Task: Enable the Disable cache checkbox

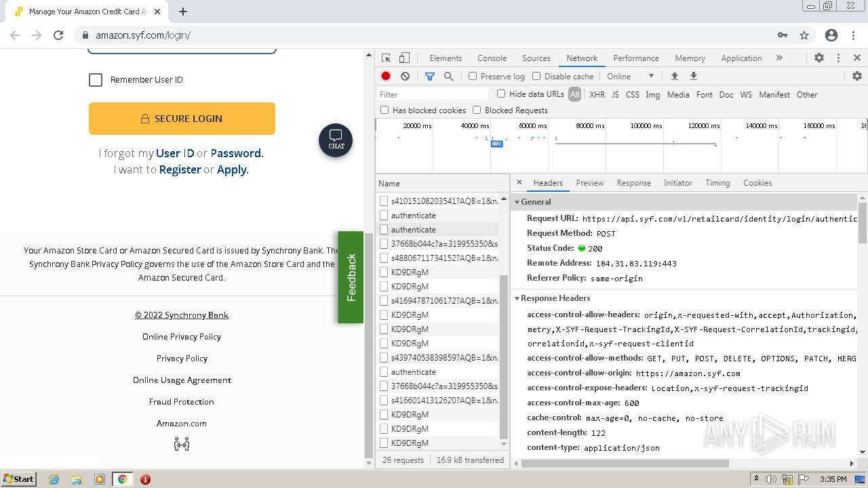Action: tap(536, 77)
